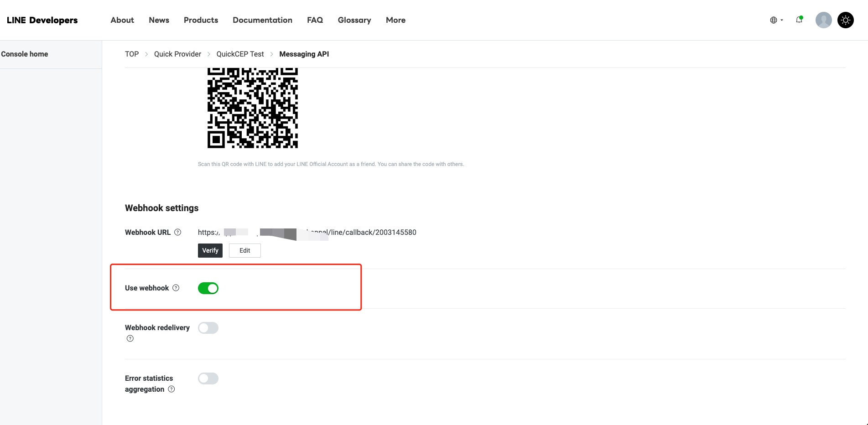
Task: Open the language globe dropdown
Action: click(776, 20)
